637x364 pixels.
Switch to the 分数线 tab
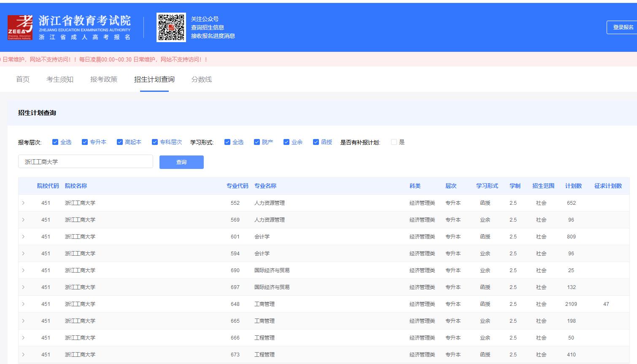(x=202, y=79)
